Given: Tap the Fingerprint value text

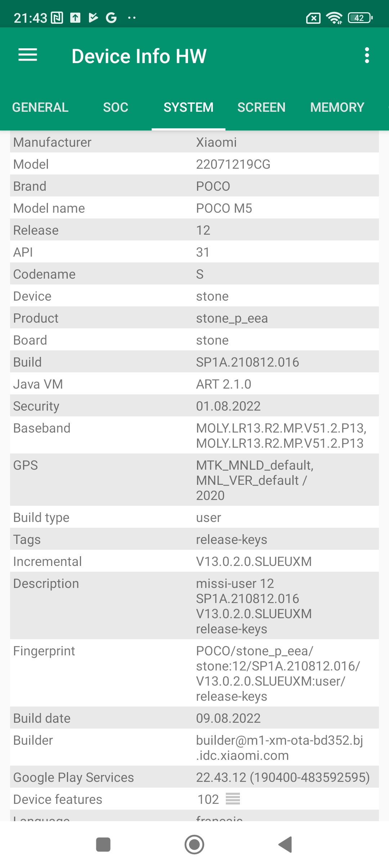Looking at the screenshot, I should pos(277,673).
